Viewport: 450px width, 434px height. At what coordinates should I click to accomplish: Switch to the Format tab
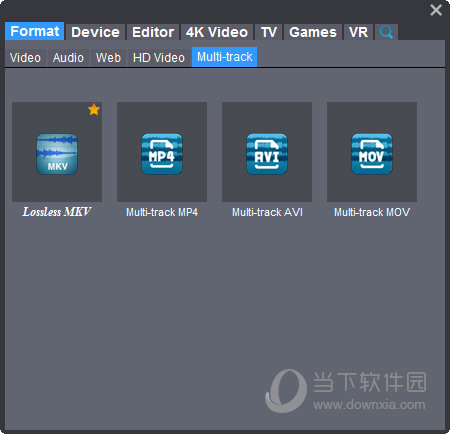(35, 31)
